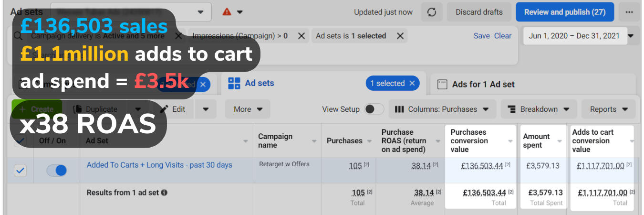This screenshot has width=644, height=215.
Task: Click the pencil Edit button
Action: (173, 109)
